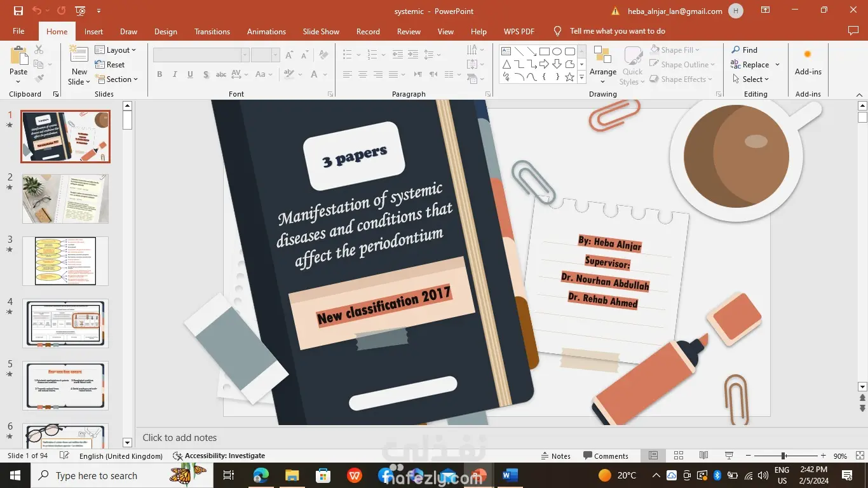The width and height of the screenshot is (868, 488).
Task: Pick the Right Arrow block shape
Action: 545,64
